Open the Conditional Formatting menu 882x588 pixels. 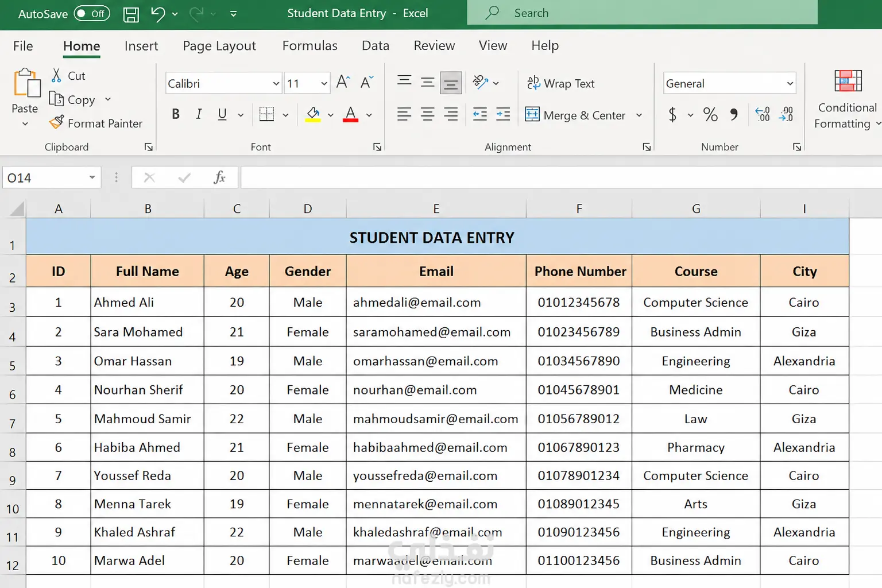[848, 100]
